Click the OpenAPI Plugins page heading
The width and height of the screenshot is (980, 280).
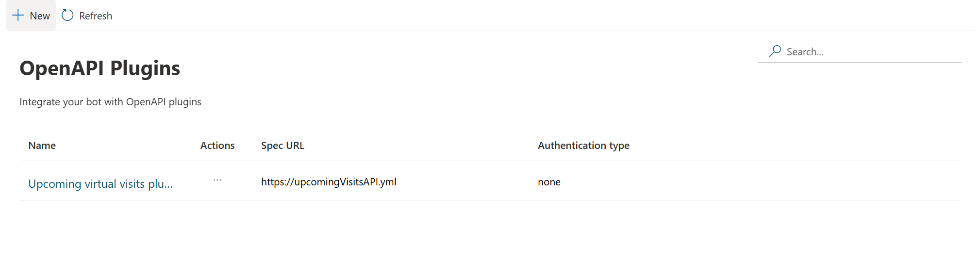pyautogui.click(x=100, y=68)
